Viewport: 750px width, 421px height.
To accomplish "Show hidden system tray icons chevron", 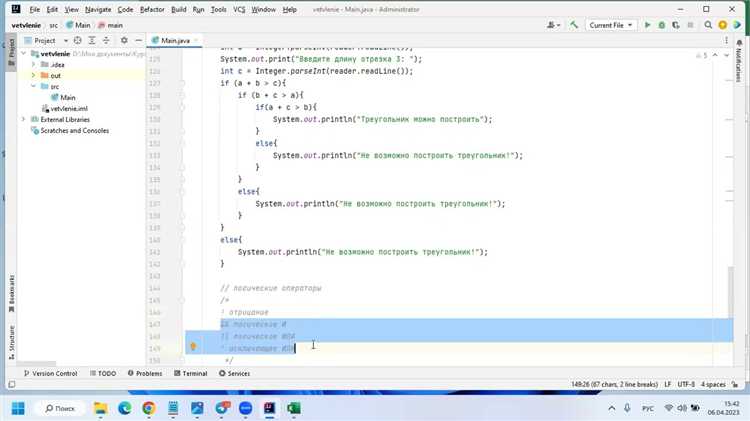I will (x=612, y=408).
